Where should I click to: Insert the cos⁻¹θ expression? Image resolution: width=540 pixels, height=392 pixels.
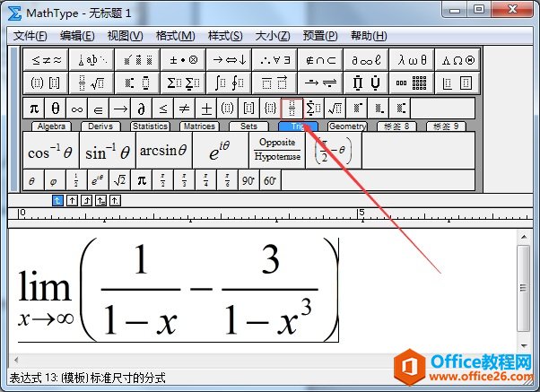coord(51,151)
